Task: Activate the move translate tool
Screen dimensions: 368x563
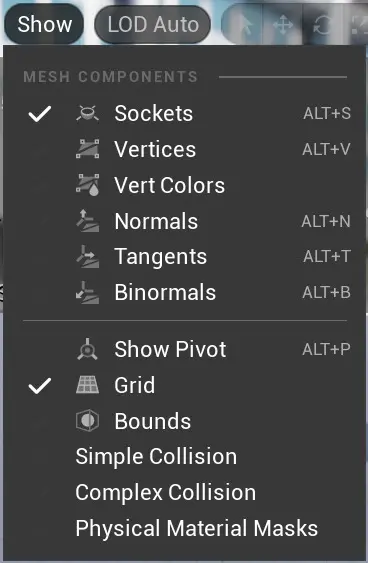Action: point(283,25)
